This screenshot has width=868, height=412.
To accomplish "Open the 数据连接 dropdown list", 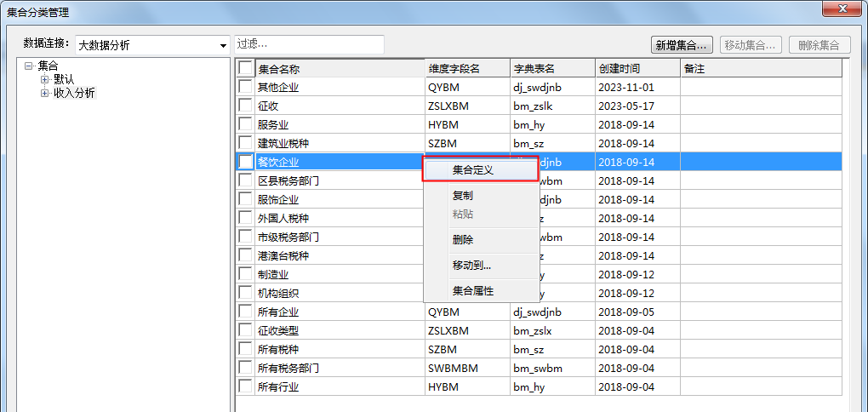I will (223, 45).
